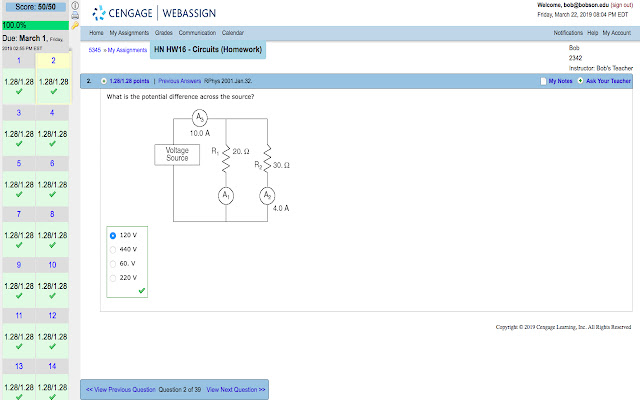Click the info icon beside Score
640x400 pixels.
click(x=75, y=6)
